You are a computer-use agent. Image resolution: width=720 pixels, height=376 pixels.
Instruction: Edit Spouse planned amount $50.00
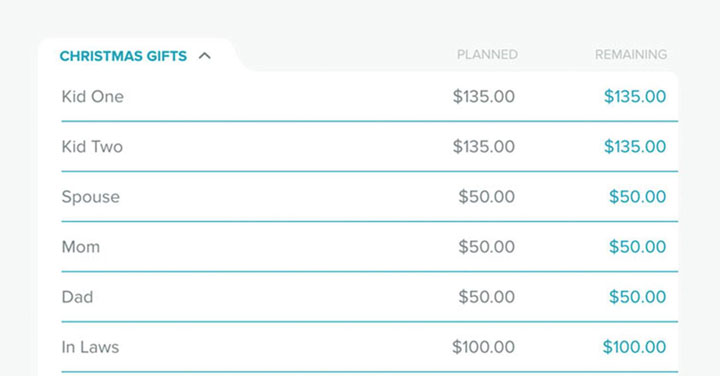point(486,196)
